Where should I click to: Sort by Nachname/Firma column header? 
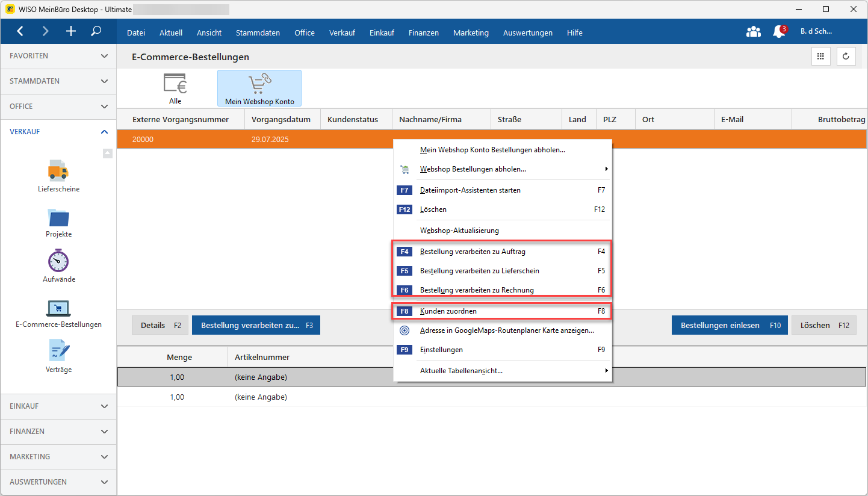click(441, 119)
